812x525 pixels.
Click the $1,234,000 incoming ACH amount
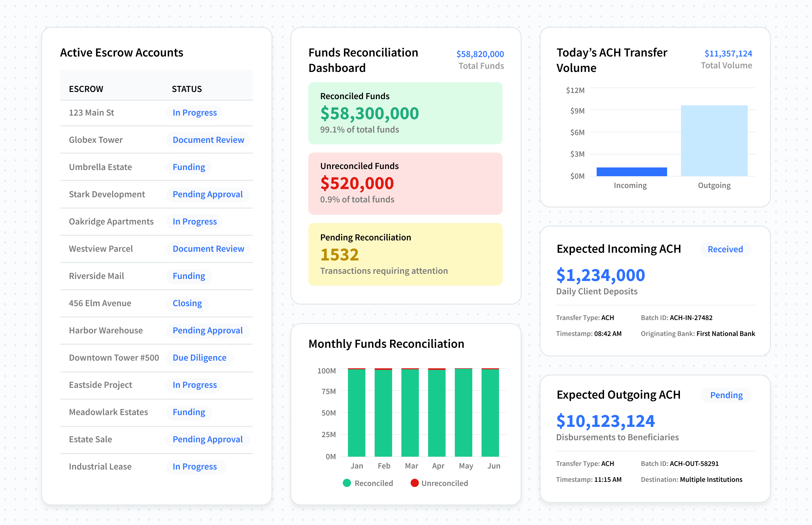click(x=601, y=275)
